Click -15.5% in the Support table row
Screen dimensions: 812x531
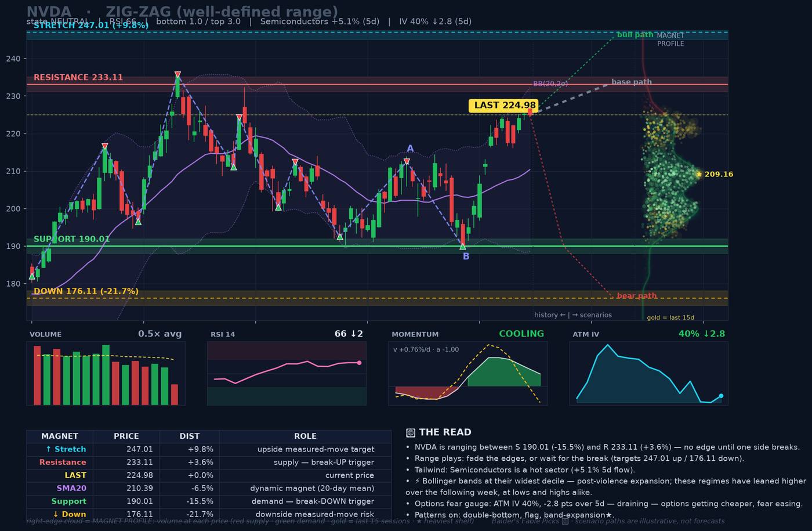click(x=200, y=501)
